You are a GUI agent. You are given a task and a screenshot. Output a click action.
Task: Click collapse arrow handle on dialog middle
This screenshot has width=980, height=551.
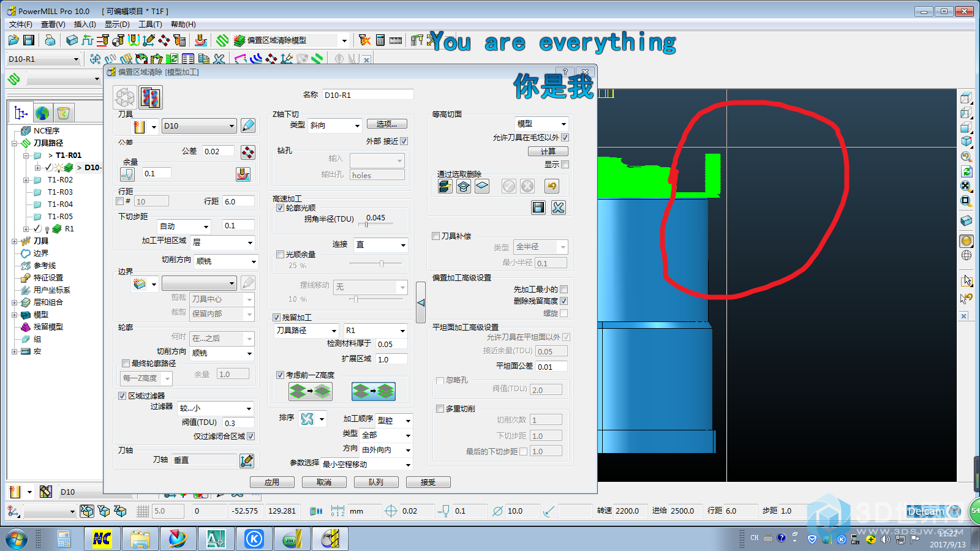421,302
